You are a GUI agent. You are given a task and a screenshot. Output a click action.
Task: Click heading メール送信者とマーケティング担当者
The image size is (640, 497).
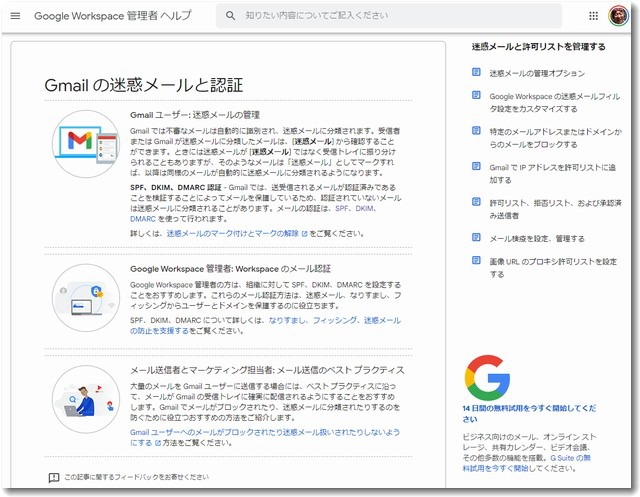267,370
